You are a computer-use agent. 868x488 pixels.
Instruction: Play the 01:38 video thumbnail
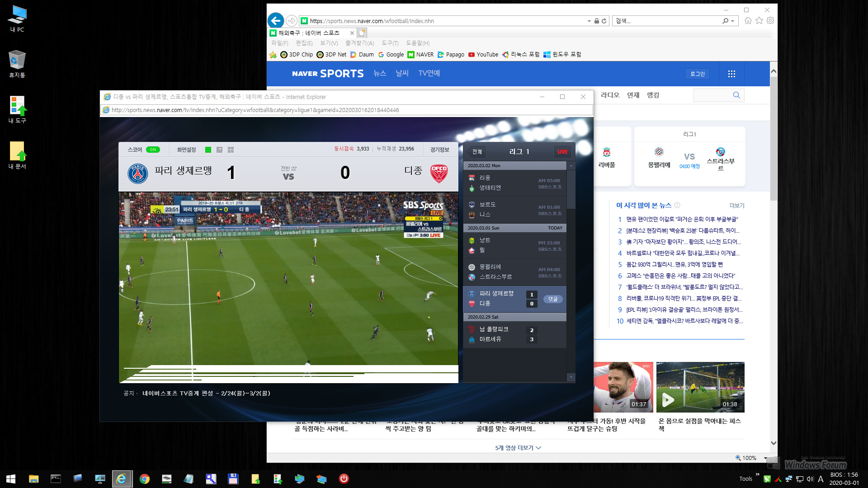click(700, 387)
